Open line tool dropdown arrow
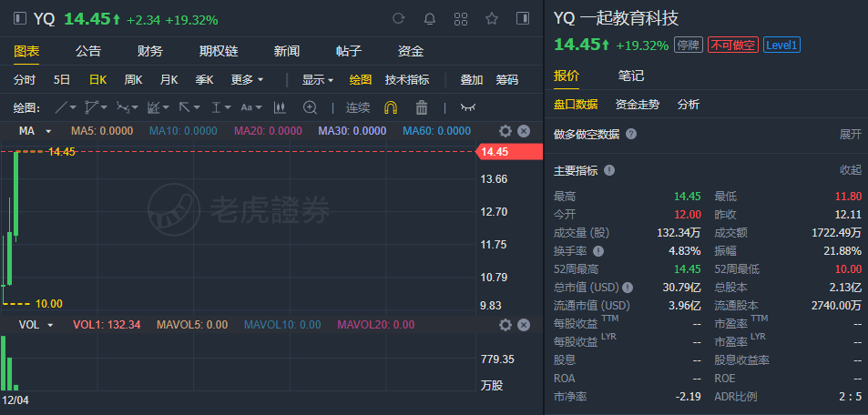The width and height of the screenshot is (868, 415). (x=73, y=108)
